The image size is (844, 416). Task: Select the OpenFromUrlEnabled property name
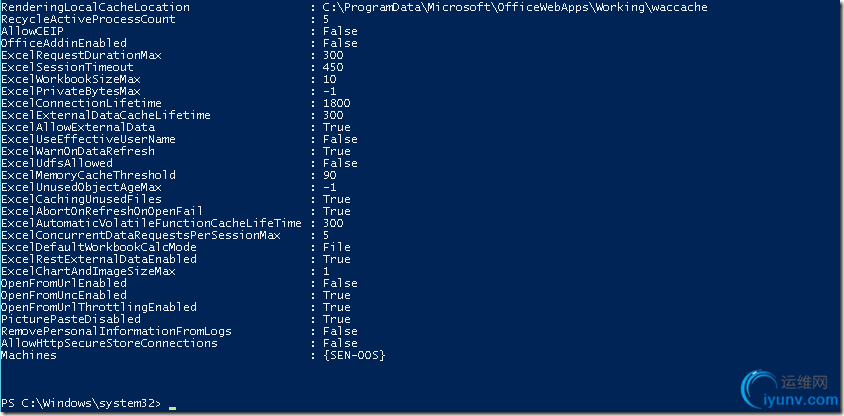point(64,283)
